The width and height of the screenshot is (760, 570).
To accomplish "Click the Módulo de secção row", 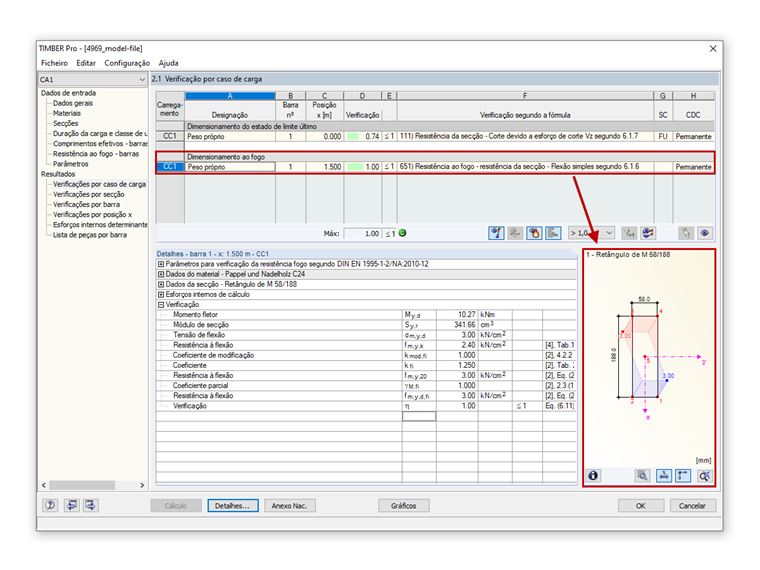I will tap(366, 325).
